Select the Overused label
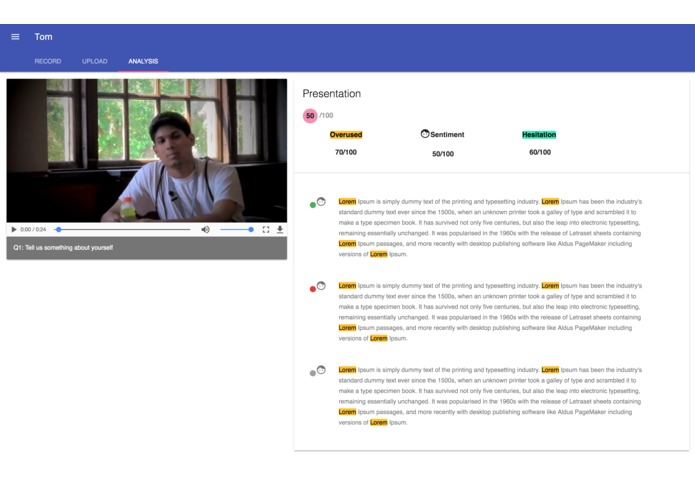 (x=346, y=135)
